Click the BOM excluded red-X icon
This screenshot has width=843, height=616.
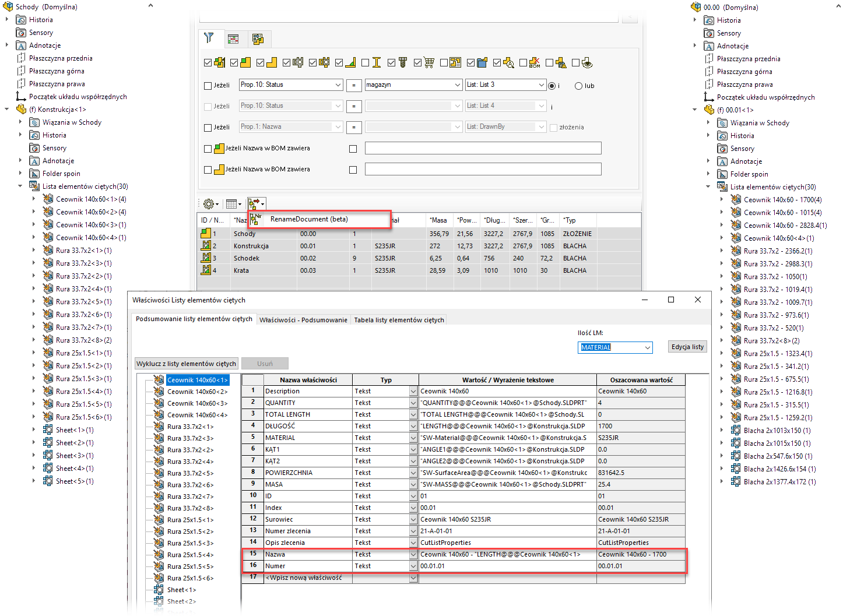(x=535, y=62)
